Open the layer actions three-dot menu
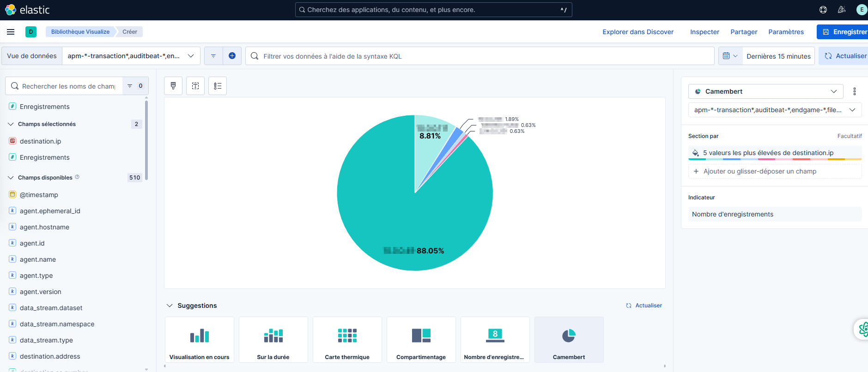This screenshot has width=868, height=372. (x=854, y=91)
